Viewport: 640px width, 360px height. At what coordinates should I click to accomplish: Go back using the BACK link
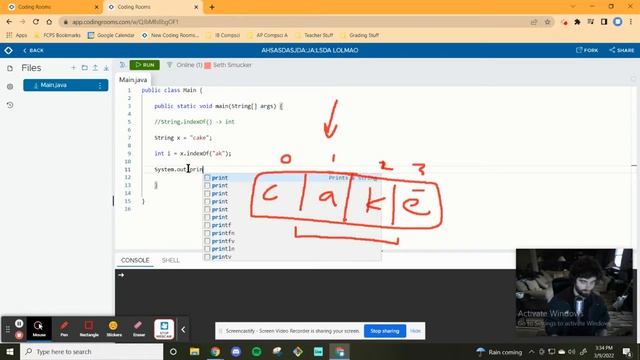point(33,50)
